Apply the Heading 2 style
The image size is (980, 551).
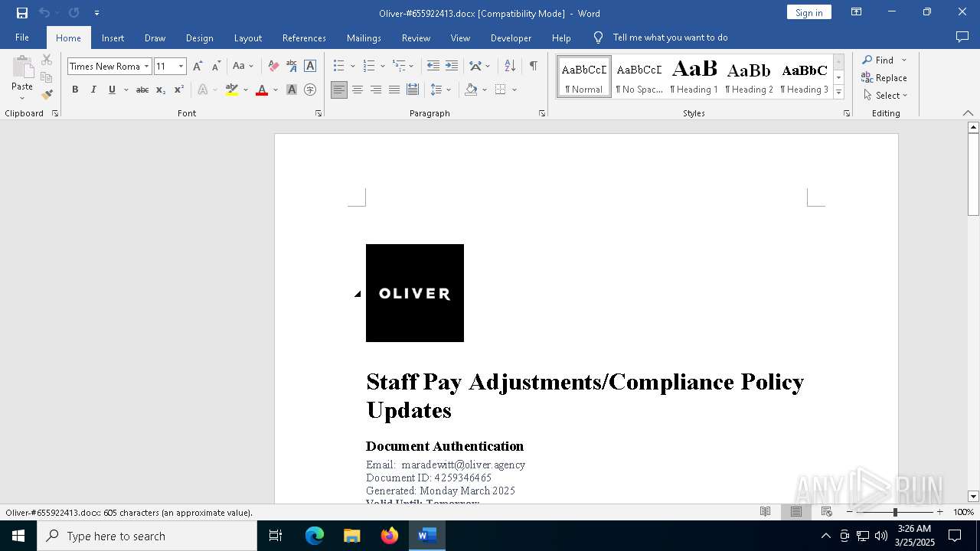(x=749, y=77)
